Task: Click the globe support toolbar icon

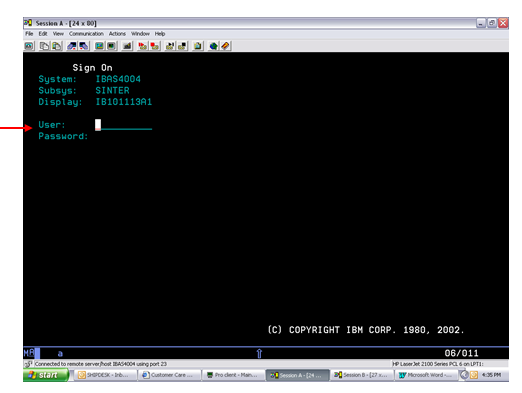Action: 213,46
